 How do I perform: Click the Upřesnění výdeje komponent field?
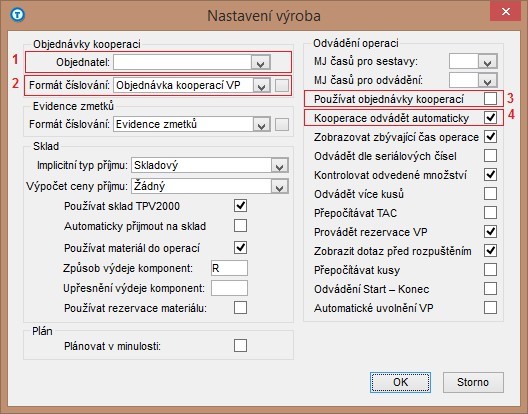click(x=229, y=288)
